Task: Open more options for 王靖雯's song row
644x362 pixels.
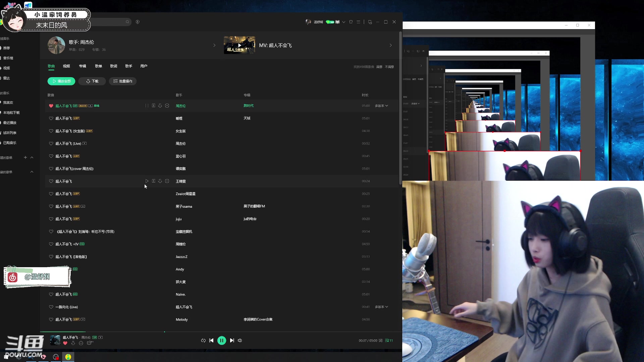Action: [167, 181]
